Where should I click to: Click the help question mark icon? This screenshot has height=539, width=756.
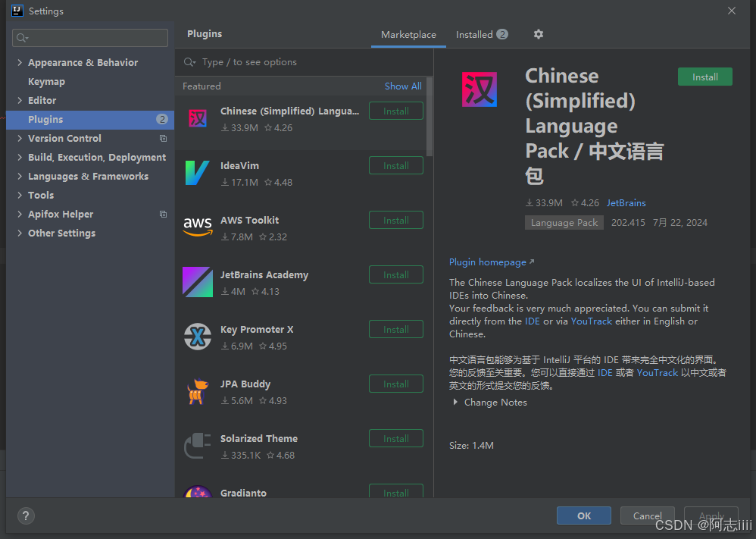[x=26, y=515]
